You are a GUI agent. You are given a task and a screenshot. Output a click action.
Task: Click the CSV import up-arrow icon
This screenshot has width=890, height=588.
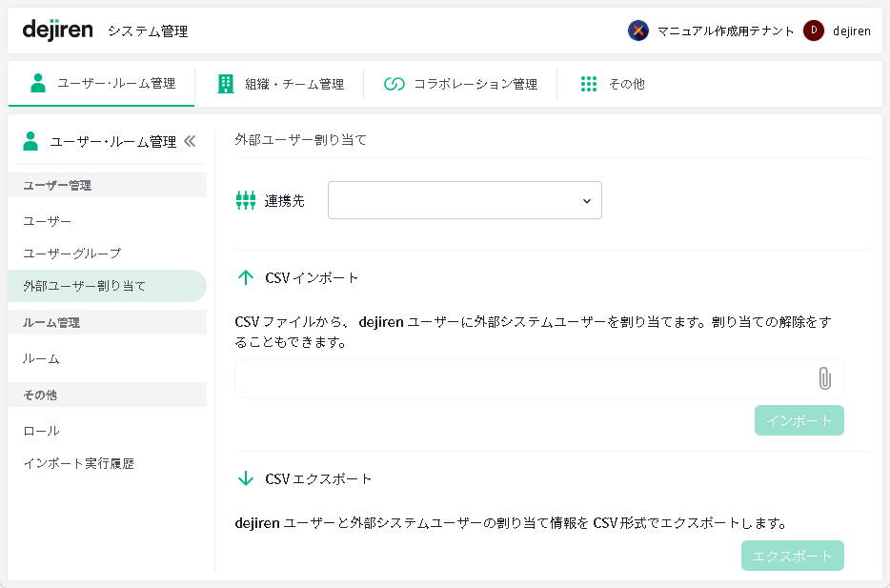pos(245,277)
